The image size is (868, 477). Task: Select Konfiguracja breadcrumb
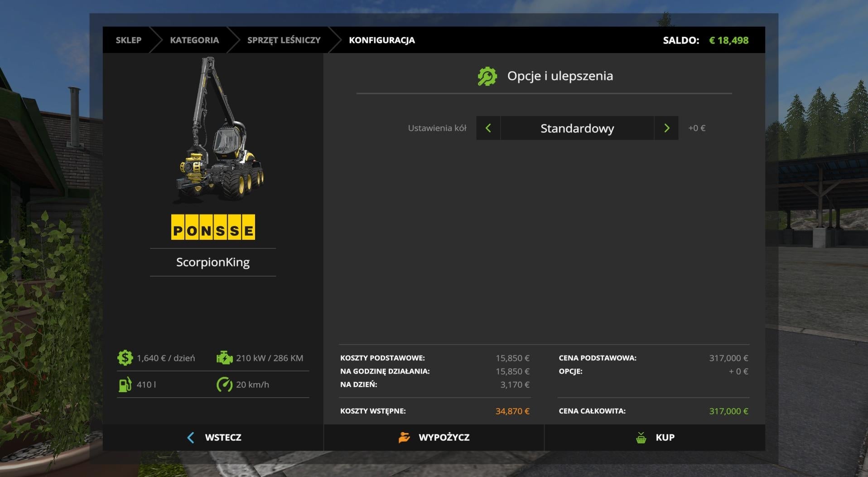382,40
